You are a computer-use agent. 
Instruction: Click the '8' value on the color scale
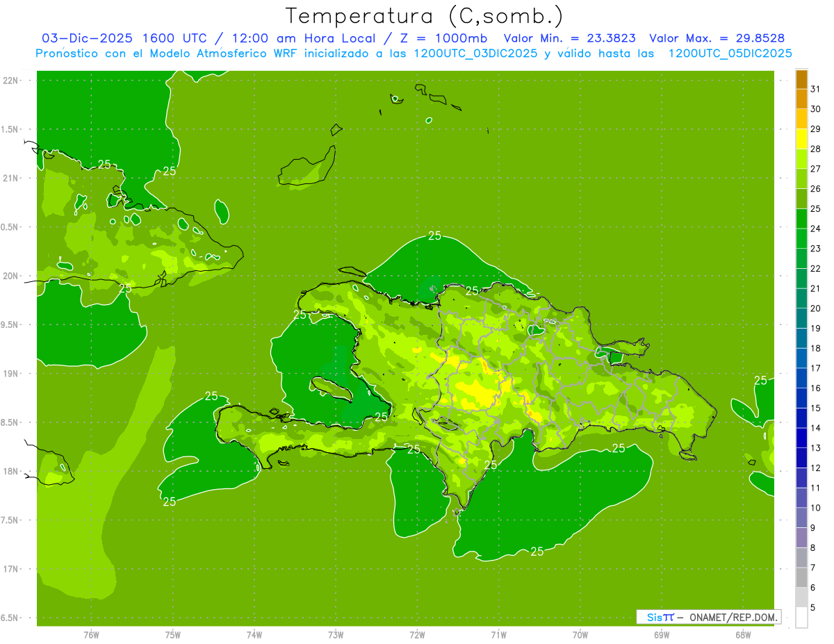click(813, 548)
